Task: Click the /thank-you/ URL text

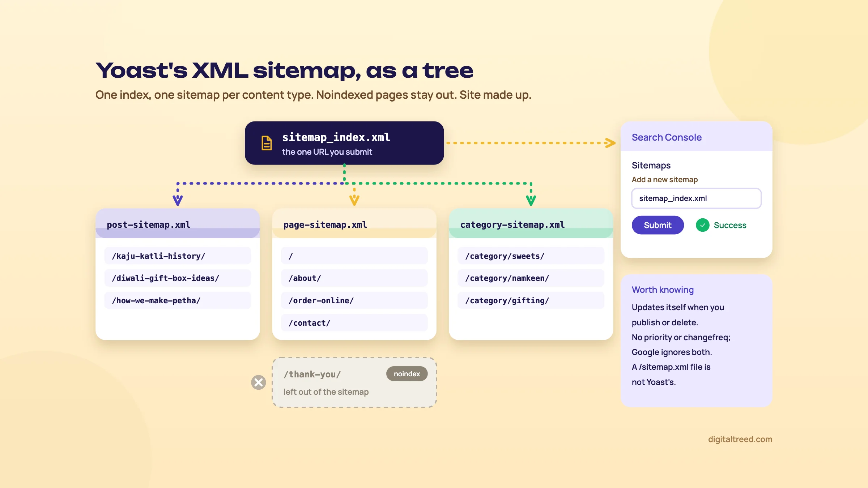Action: pos(312,374)
